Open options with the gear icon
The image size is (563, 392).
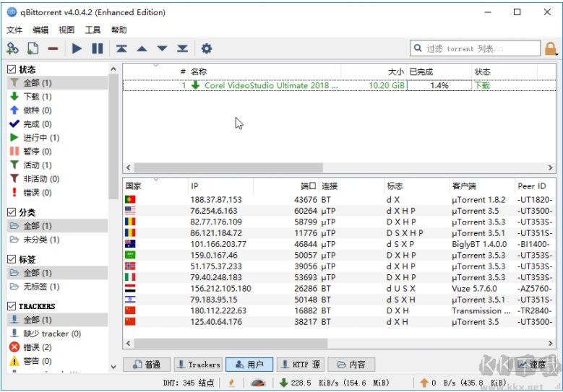point(207,48)
